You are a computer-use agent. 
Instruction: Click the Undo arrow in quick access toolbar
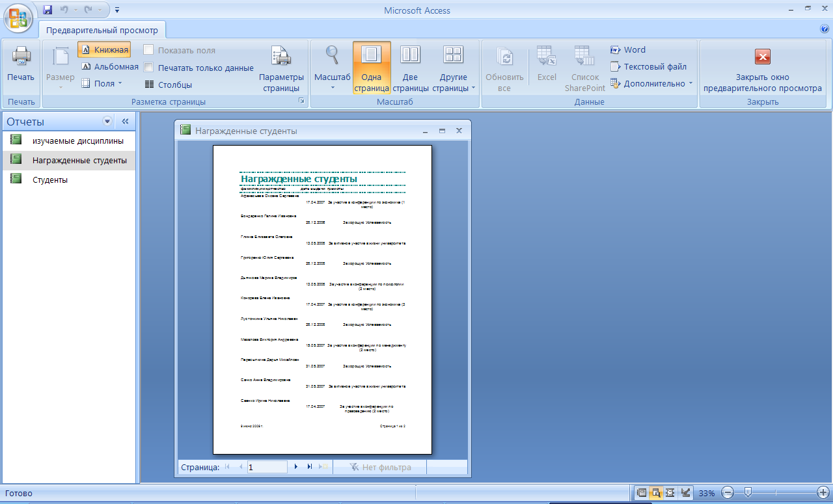[x=64, y=10]
